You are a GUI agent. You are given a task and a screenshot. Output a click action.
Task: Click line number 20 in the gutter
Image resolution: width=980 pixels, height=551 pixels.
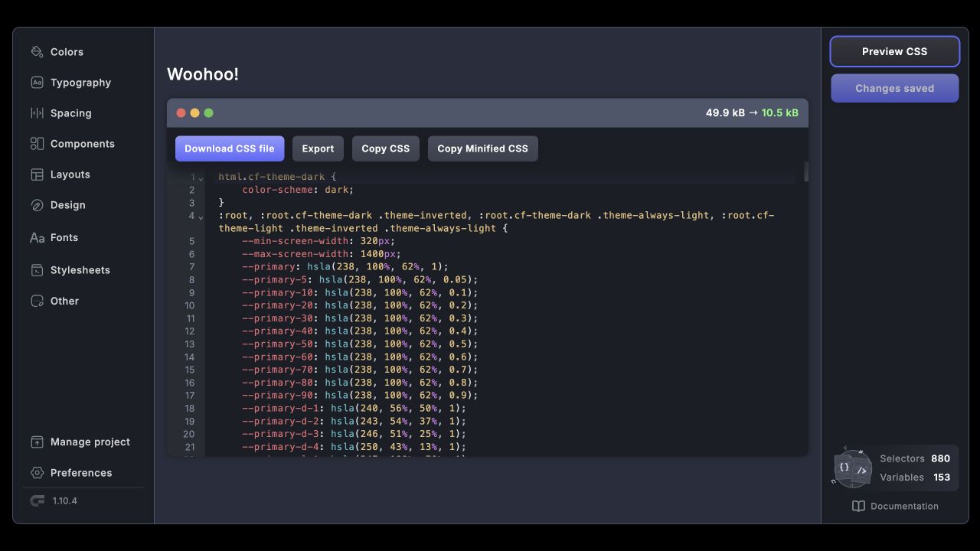(189, 434)
